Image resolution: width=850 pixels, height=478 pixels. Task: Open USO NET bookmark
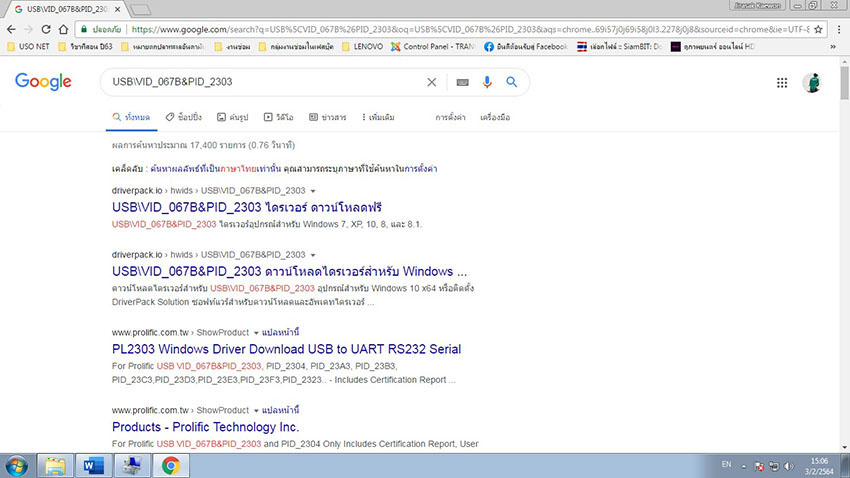click(28, 47)
